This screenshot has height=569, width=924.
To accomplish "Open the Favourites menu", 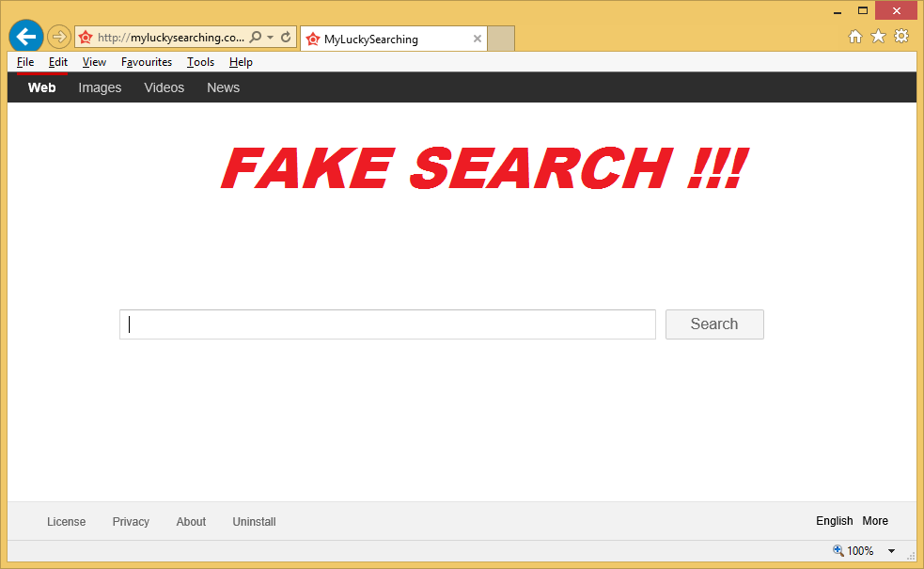I will [x=147, y=62].
